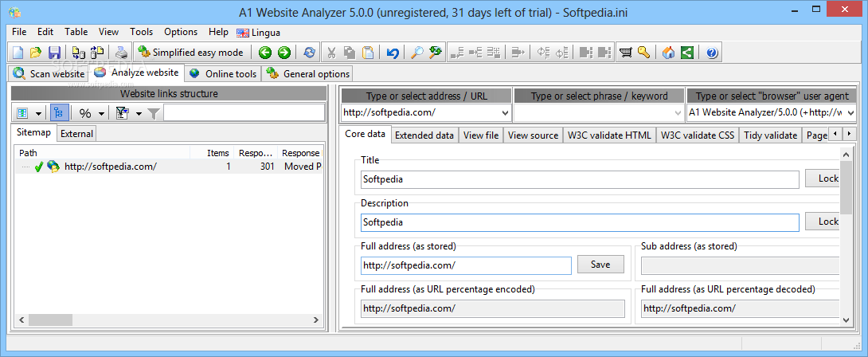Open the W3C validate HTML tab
Image resolution: width=868 pixels, height=357 pixels.
(609, 135)
